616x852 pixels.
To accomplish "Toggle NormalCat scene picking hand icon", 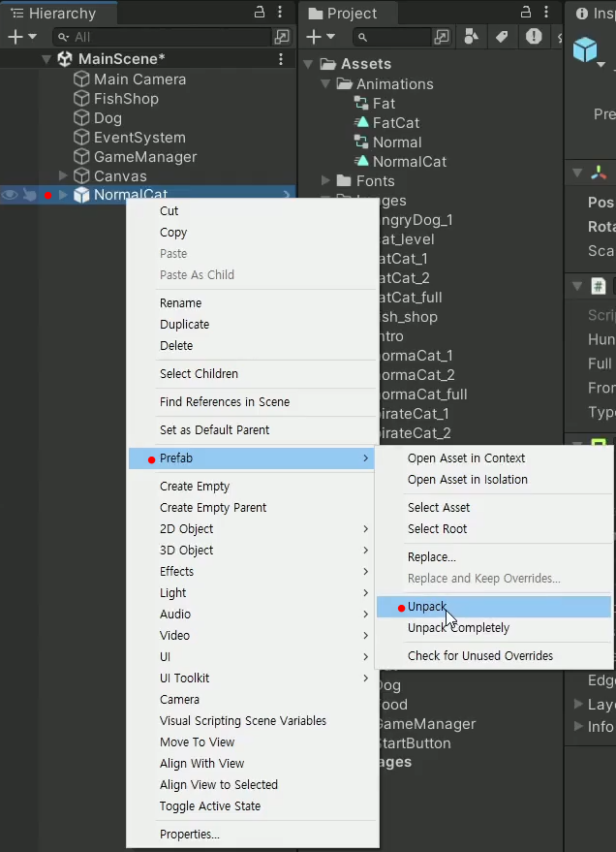I will click(x=30, y=195).
